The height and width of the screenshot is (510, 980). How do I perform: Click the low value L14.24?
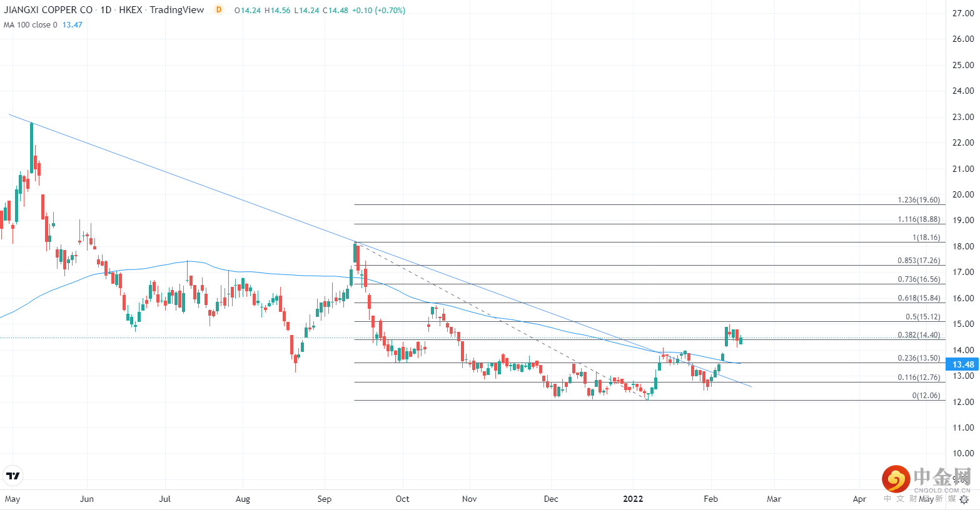point(306,11)
